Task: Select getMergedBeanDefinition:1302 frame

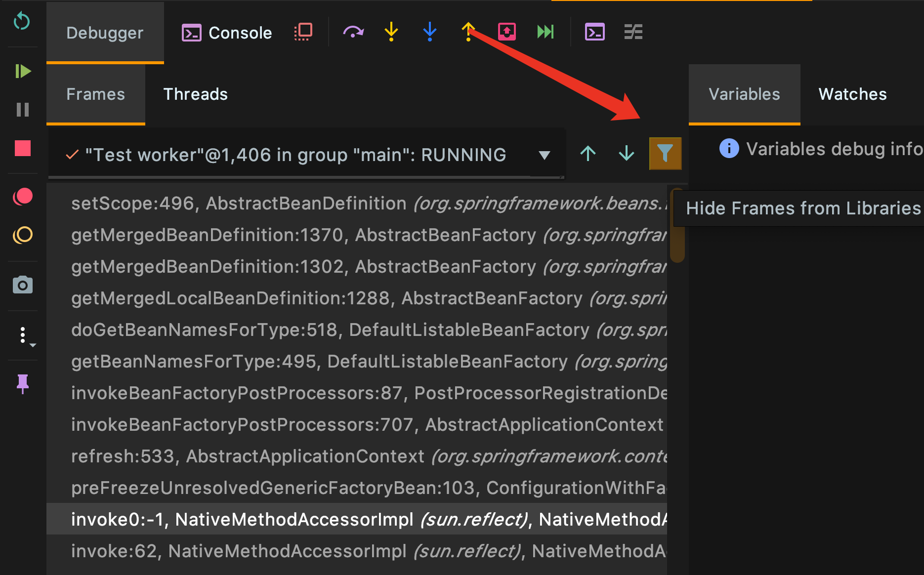Action: click(x=357, y=267)
